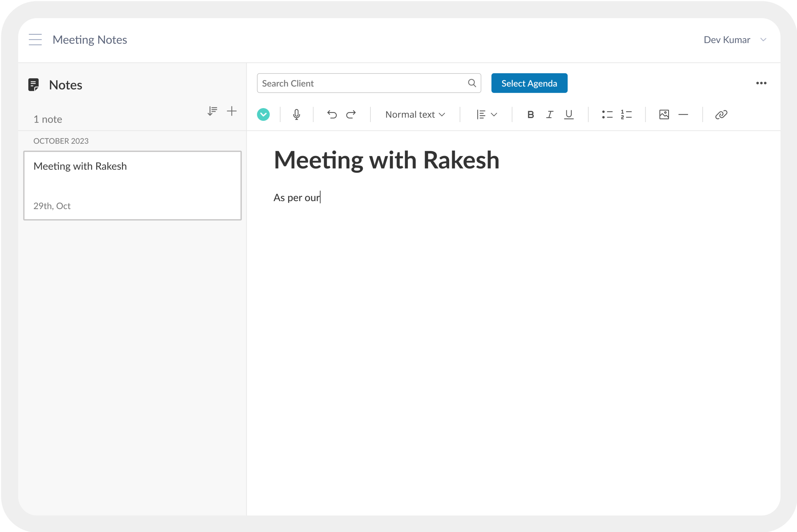Click the insert image icon
Screen dimensions: 797x532
click(664, 115)
